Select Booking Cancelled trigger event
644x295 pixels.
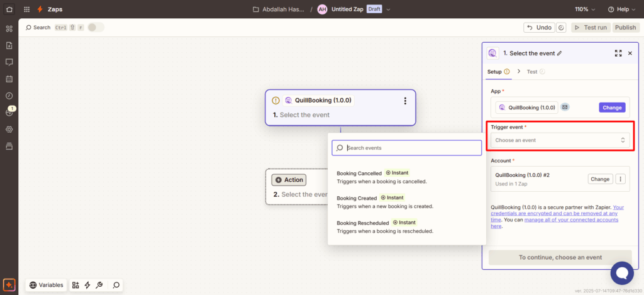359,173
